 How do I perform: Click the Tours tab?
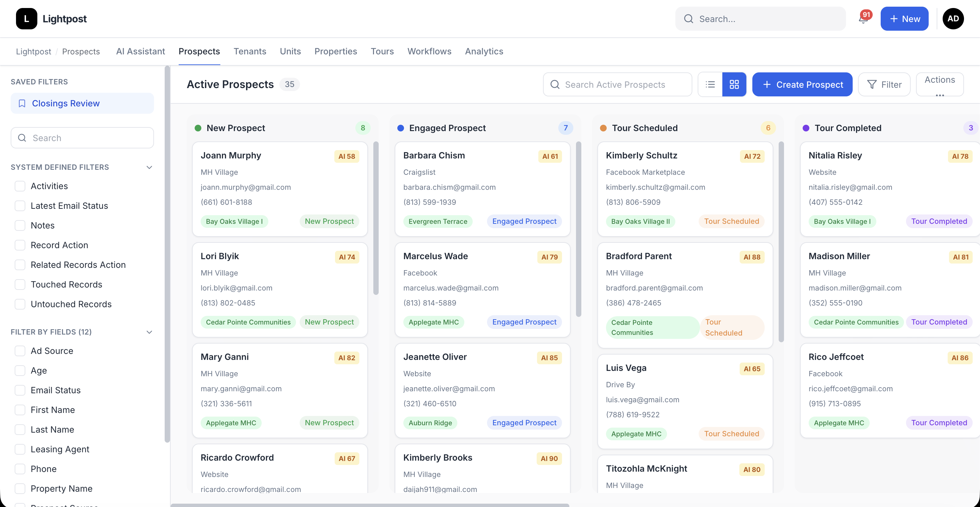382,51
